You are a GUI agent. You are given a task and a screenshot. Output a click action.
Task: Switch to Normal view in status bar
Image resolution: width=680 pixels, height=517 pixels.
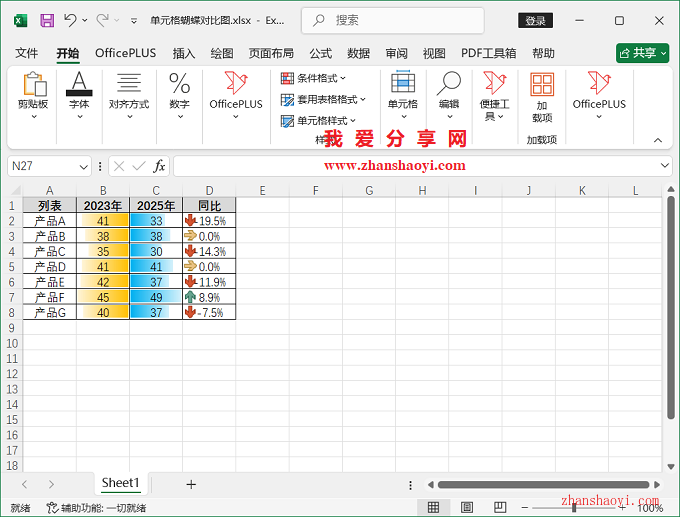433,508
